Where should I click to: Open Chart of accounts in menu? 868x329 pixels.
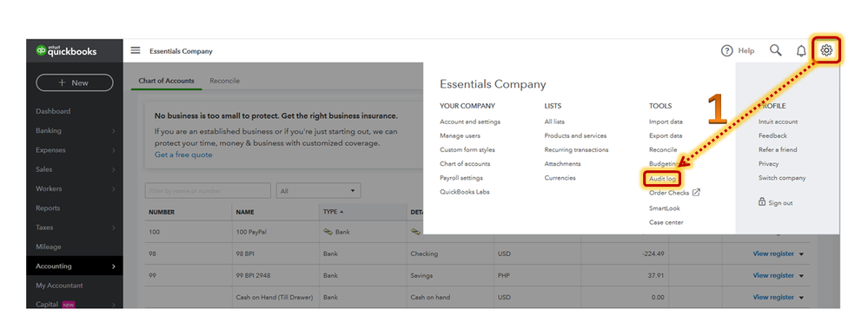(x=465, y=164)
